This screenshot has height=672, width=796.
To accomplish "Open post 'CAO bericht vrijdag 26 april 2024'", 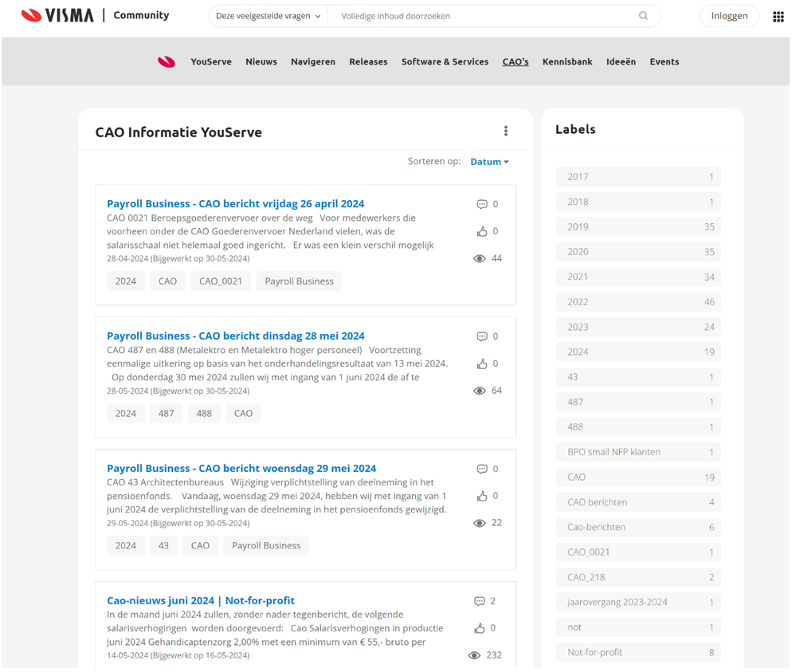I will coord(236,204).
